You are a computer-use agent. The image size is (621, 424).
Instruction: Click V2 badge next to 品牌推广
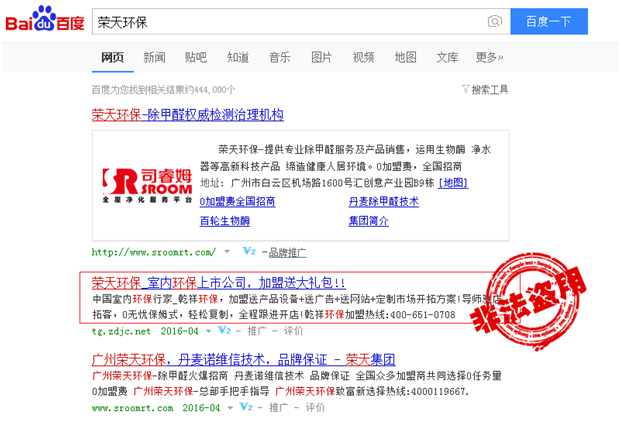click(249, 251)
